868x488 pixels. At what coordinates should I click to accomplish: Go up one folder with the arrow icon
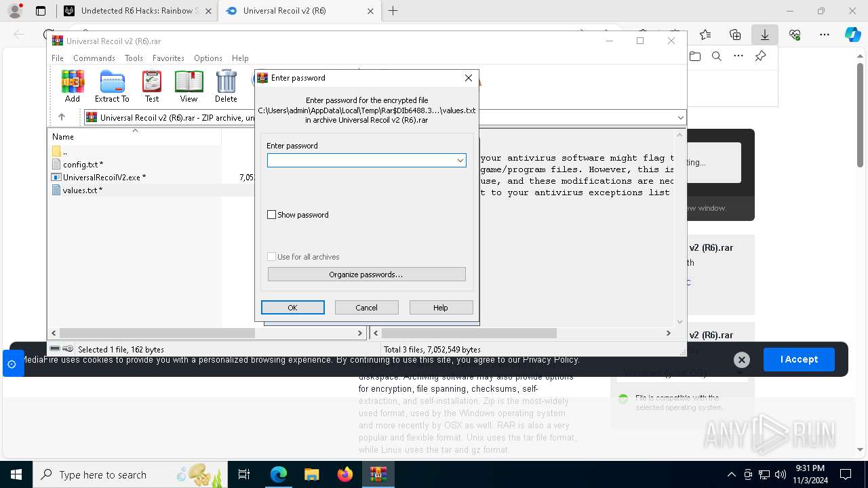61,117
